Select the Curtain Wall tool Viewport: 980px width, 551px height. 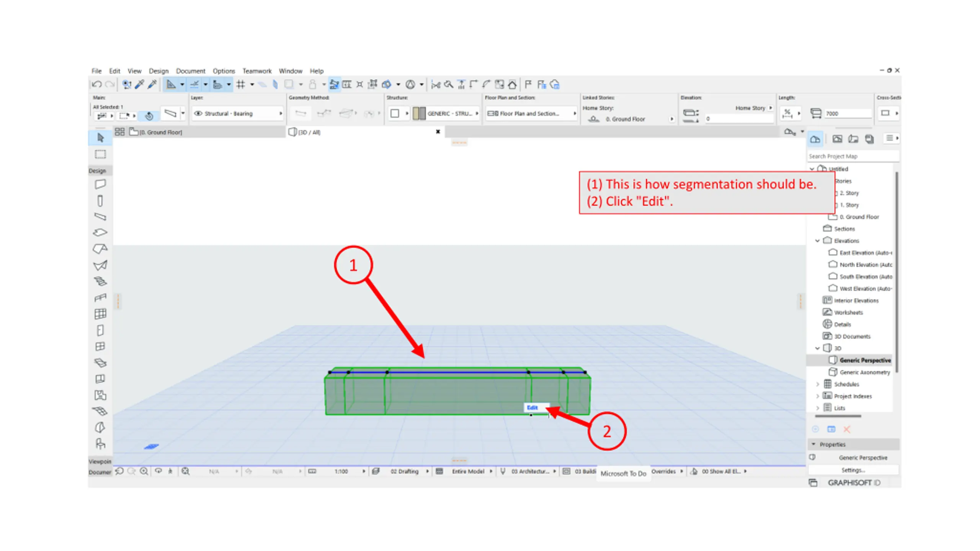coord(100,314)
